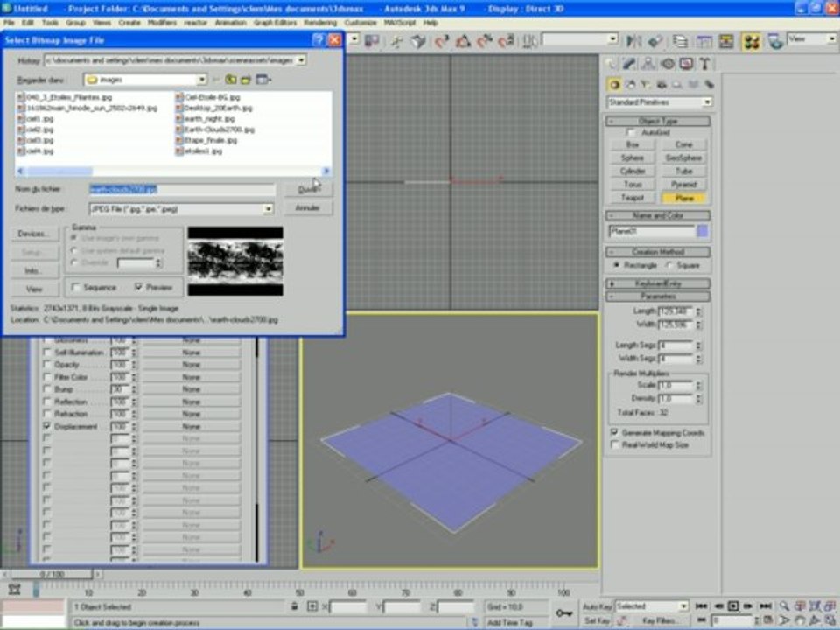Click the Mirror tool icon
This screenshot has width=840, height=630.
point(634,41)
